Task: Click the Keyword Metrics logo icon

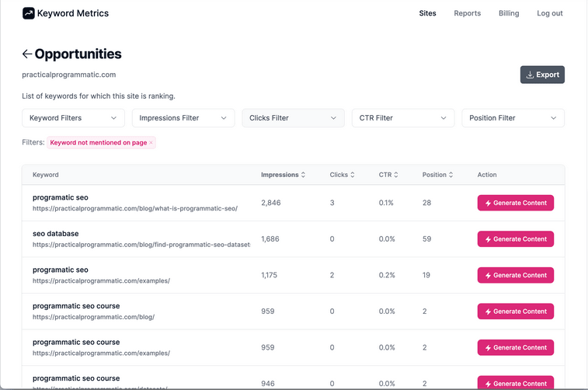Action: [29, 13]
